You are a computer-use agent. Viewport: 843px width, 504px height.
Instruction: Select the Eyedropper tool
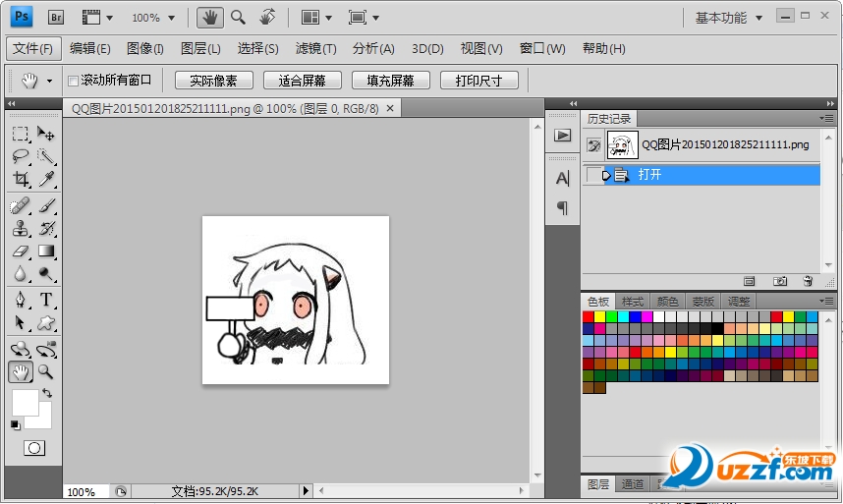pos(45,180)
